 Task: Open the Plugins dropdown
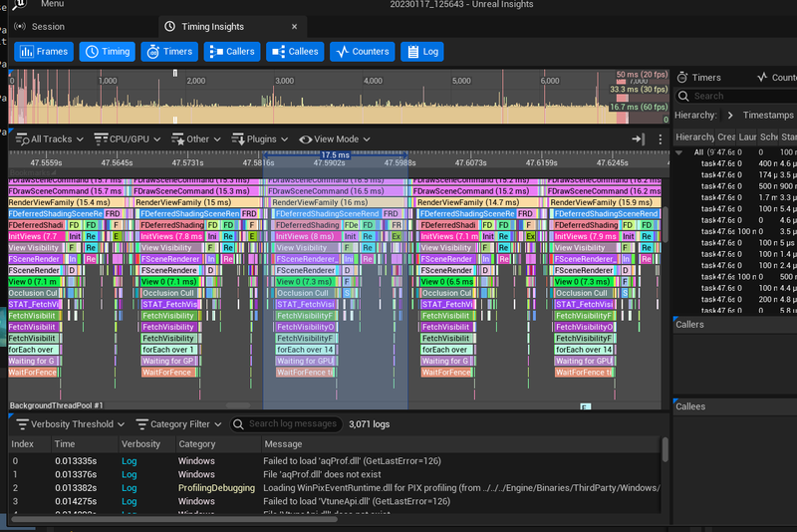click(x=260, y=139)
